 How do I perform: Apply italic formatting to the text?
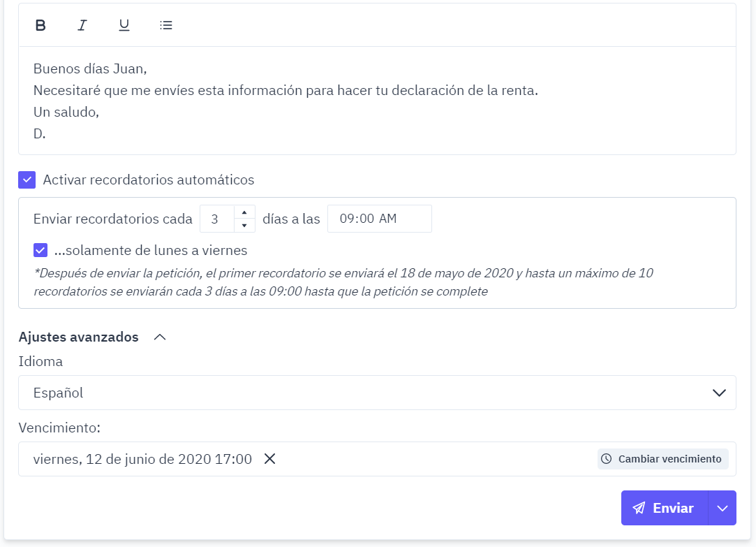(x=82, y=24)
